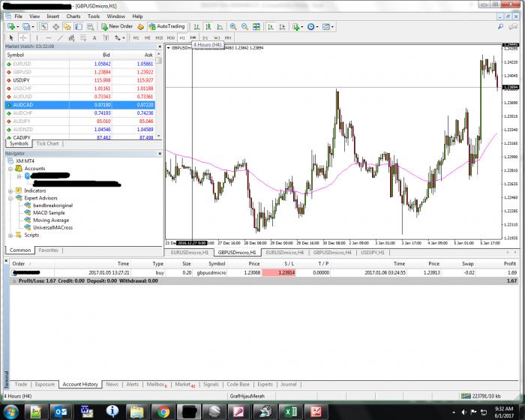Open Excel from the taskbar

pos(291,411)
